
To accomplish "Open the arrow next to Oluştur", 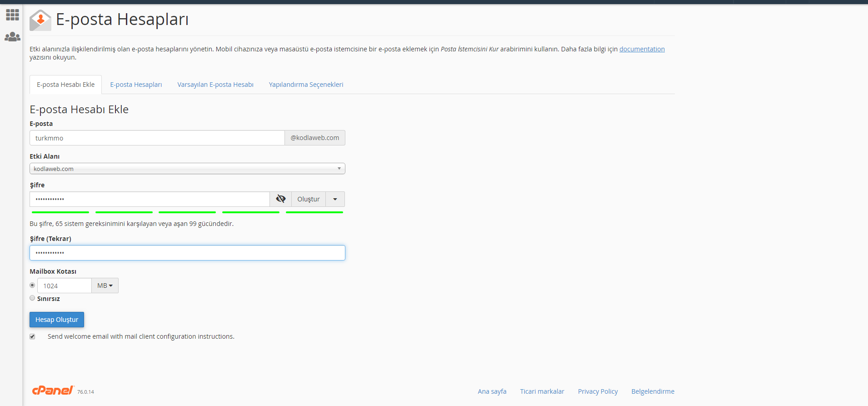I will click(x=335, y=199).
